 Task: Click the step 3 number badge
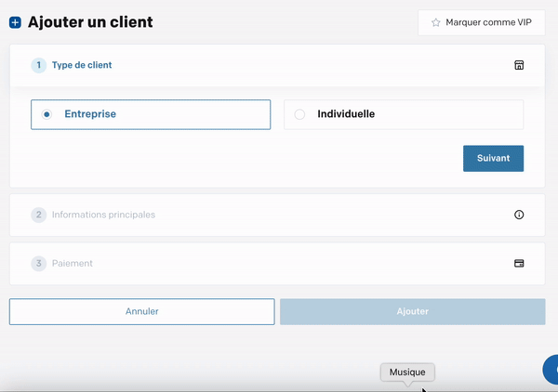pyautogui.click(x=39, y=264)
